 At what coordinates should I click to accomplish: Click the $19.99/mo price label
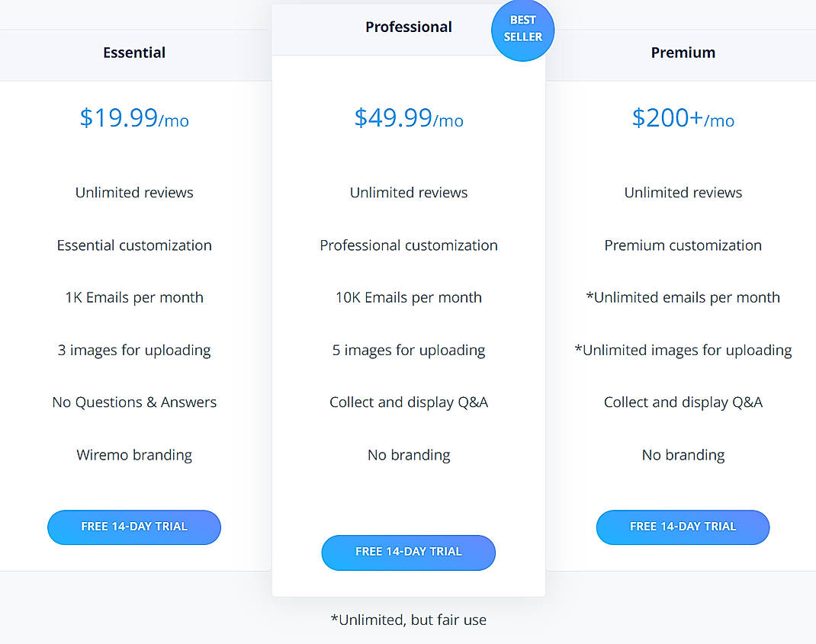coord(134,120)
